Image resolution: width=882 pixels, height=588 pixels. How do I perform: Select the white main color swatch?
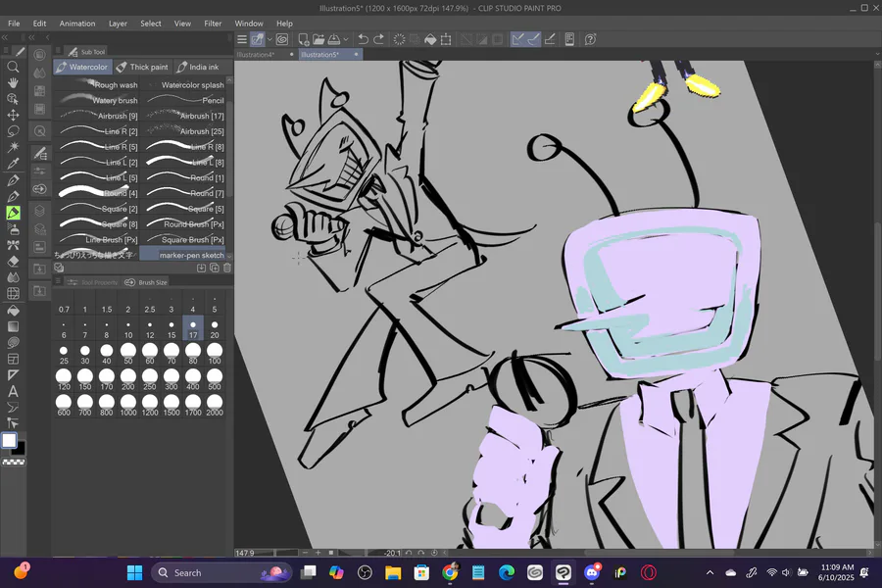[x=9, y=440]
